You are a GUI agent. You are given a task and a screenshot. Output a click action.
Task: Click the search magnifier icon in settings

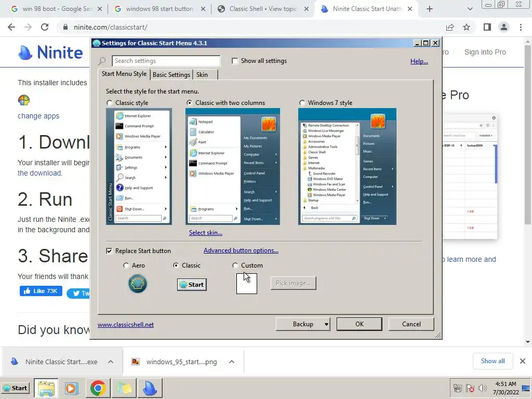click(x=102, y=61)
